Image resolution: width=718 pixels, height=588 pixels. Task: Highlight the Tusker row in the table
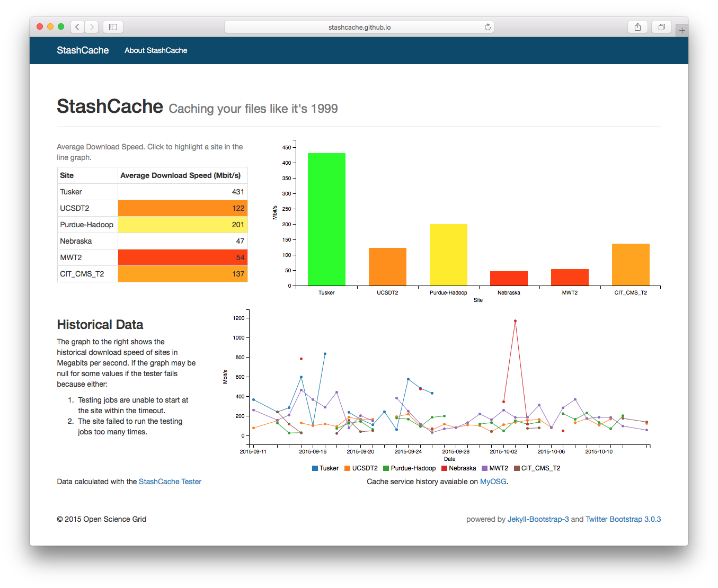(x=152, y=192)
